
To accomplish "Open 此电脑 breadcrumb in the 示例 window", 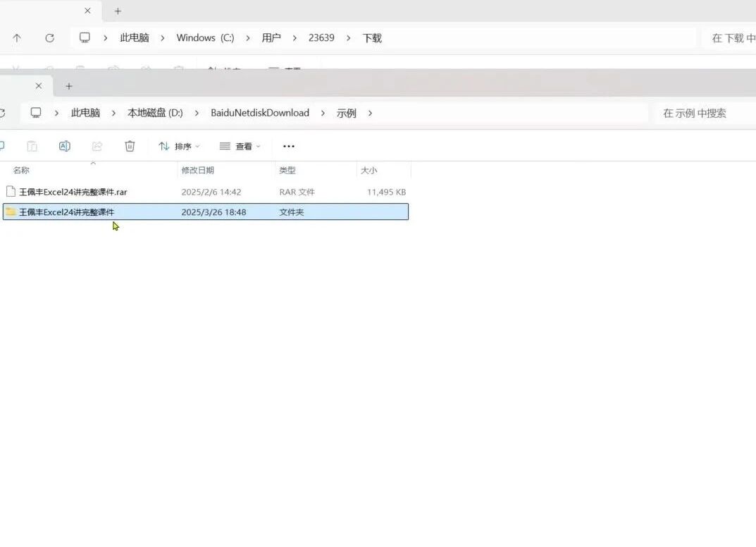I will pyautogui.click(x=85, y=113).
